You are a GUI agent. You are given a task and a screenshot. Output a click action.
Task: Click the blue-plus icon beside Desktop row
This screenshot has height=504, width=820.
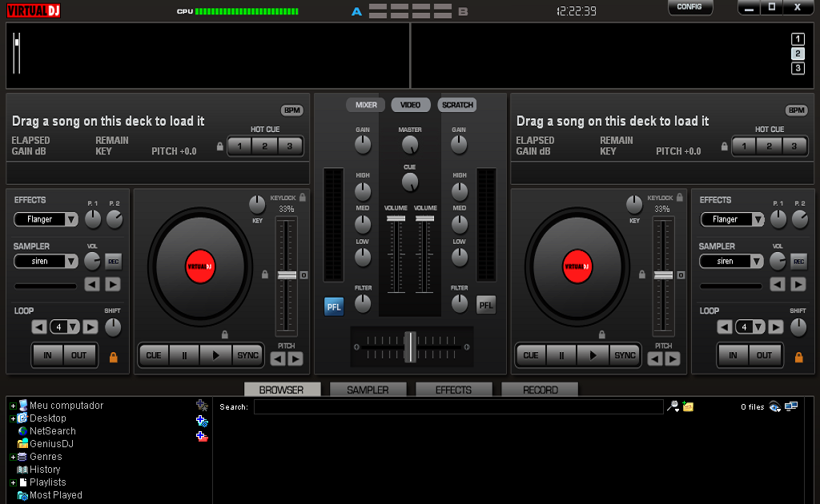(x=202, y=421)
